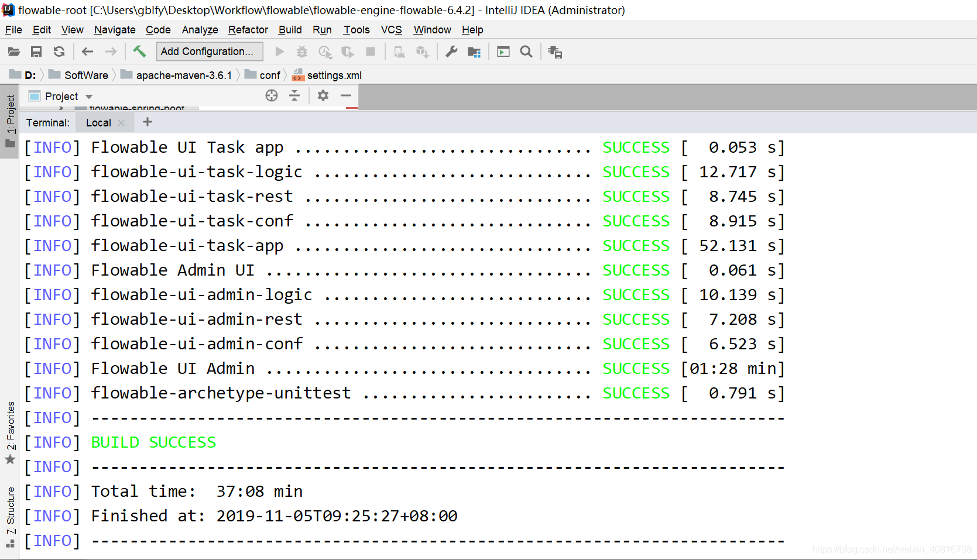This screenshot has width=977, height=560.
Task: Open the Tools menu
Action: (356, 30)
